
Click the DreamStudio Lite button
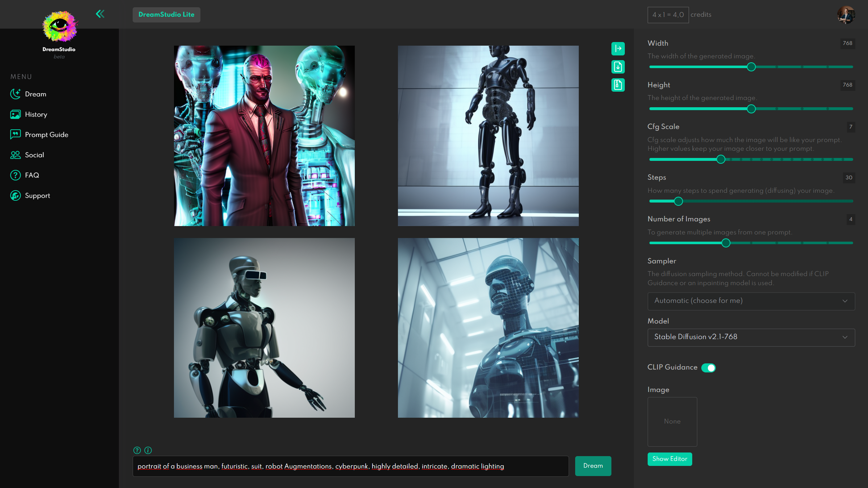pos(166,15)
